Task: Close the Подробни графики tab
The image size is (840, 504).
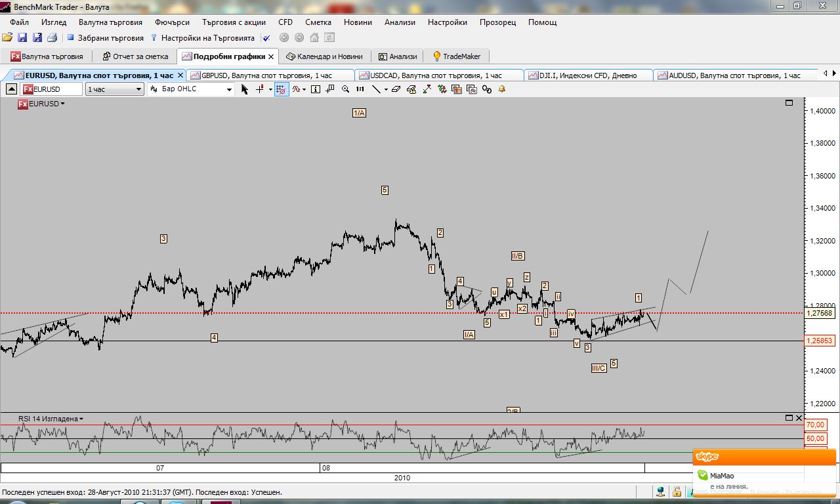Action: click(271, 56)
